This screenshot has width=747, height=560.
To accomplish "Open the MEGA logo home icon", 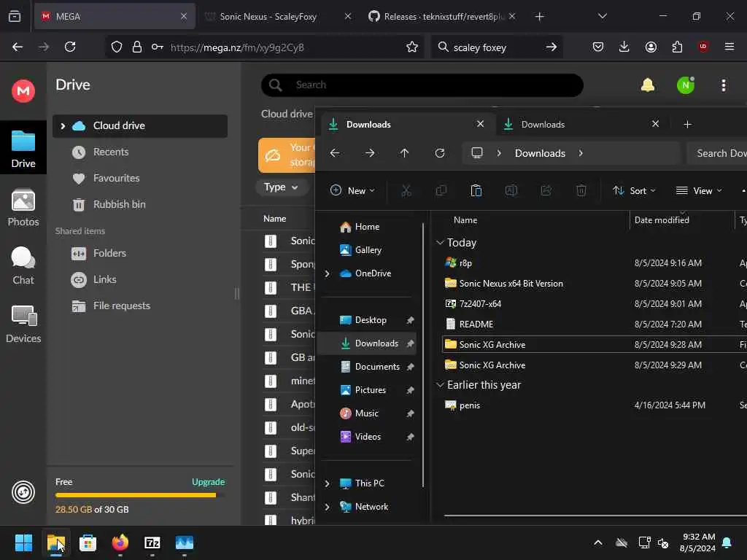I will pyautogui.click(x=23, y=90).
